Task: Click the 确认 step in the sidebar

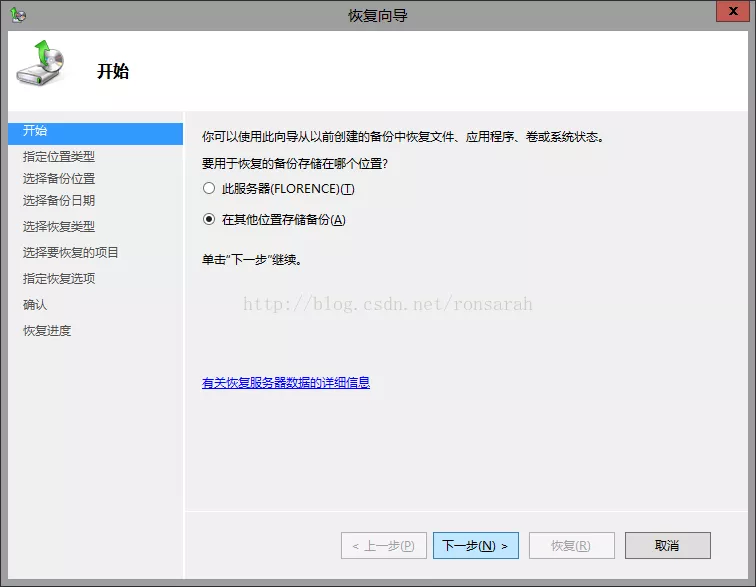Action: [x=35, y=305]
